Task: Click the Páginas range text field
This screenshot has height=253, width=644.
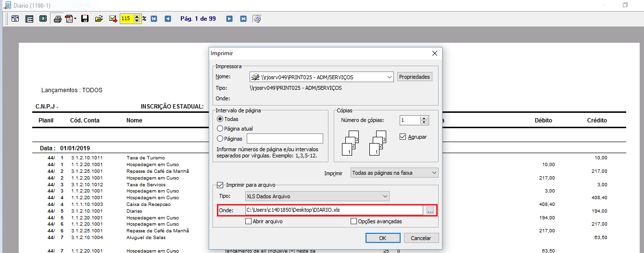Action: [285, 139]
